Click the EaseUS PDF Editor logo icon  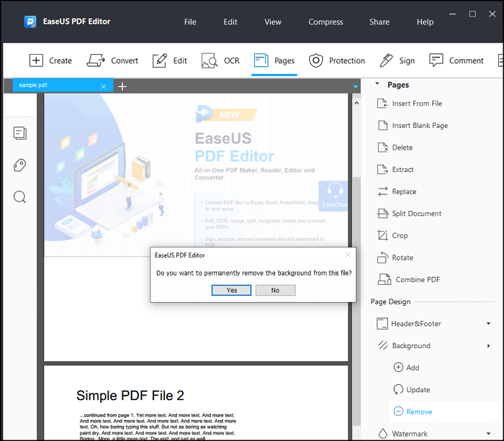[30, 22]
